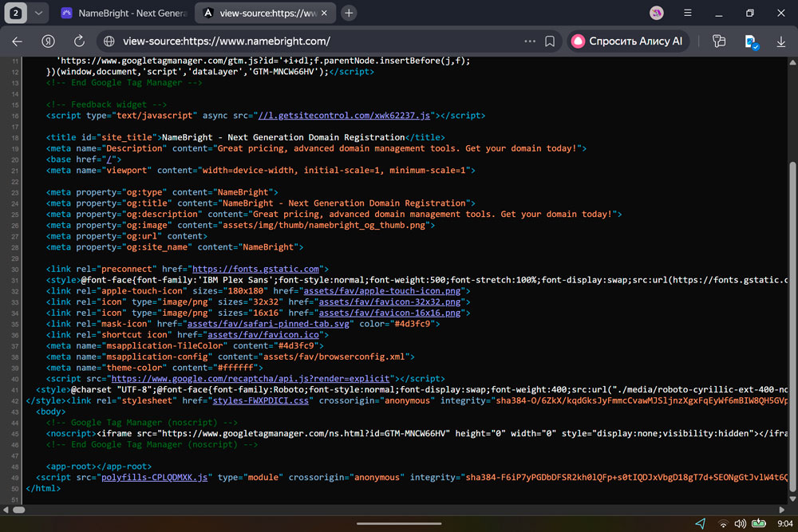The height and width of the screenshot is (532, 798).
Task: Open the Wi-Fi network icon in tray
Action: pyautogui.click(x=723, y=523)
